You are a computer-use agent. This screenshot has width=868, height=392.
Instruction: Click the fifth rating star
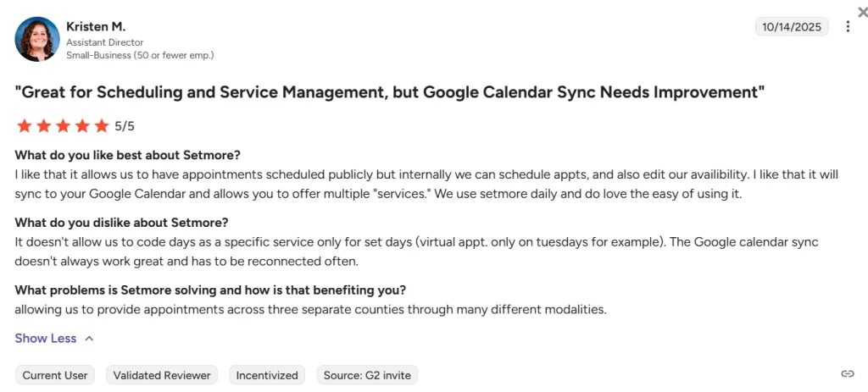pyautogui.click(x=102, y=126)
